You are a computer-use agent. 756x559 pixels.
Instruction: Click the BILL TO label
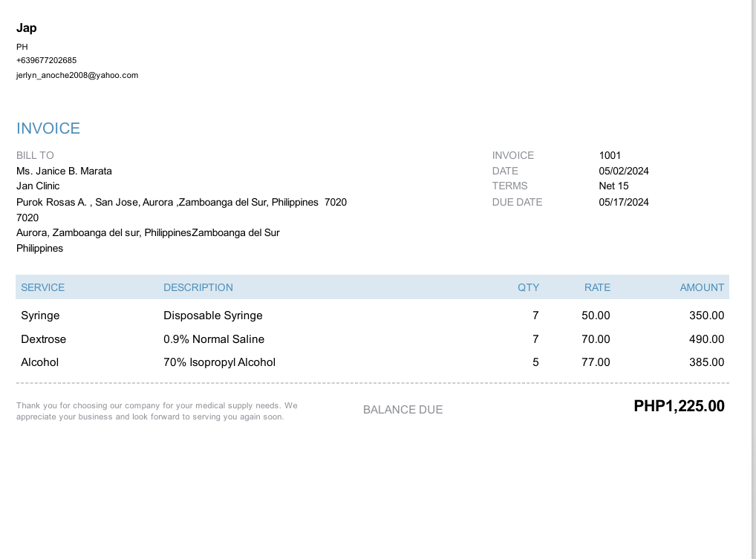[x=35, y=155]
